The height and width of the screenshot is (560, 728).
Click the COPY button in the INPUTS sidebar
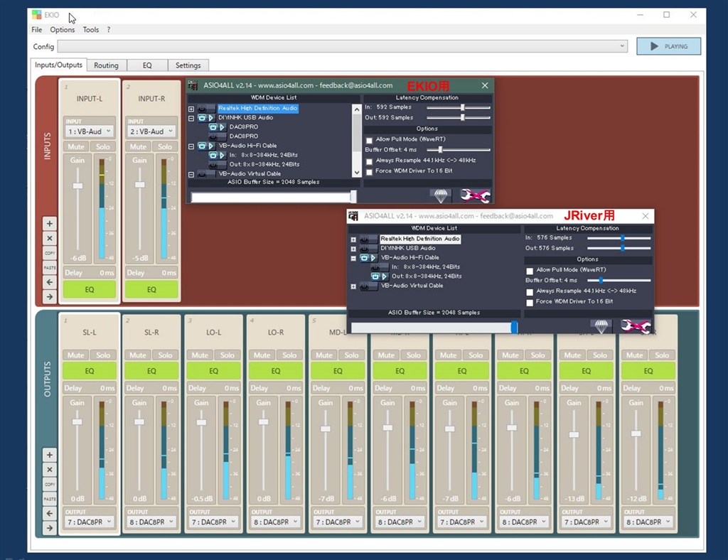49,253
